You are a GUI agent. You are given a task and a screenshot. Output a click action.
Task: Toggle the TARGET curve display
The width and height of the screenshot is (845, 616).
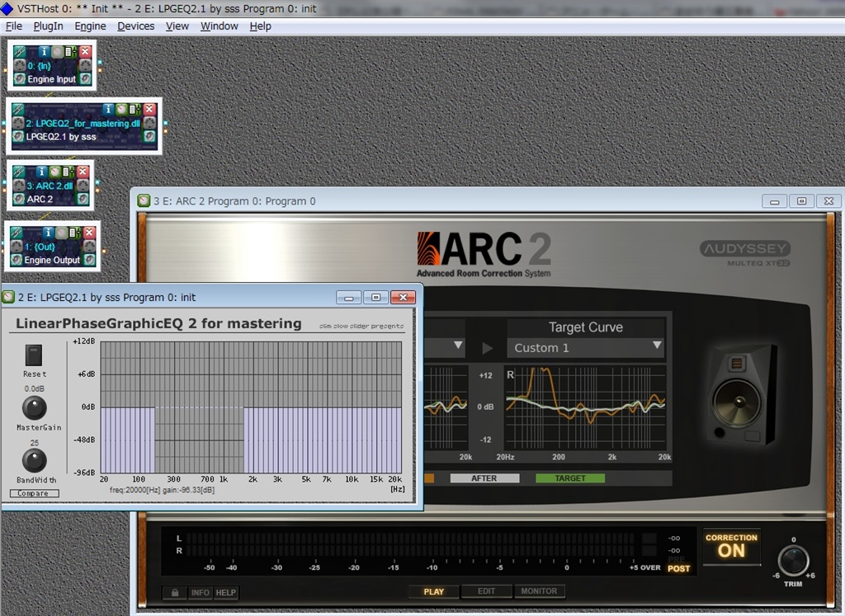coord(570,478)
